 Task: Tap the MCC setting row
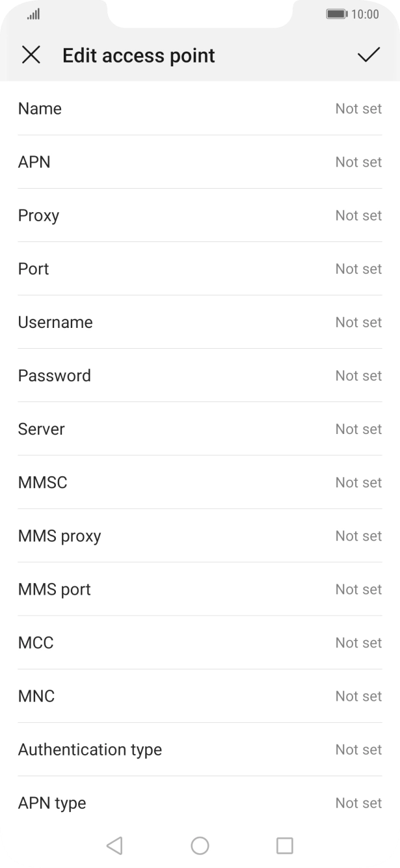[x=200, y=642]
